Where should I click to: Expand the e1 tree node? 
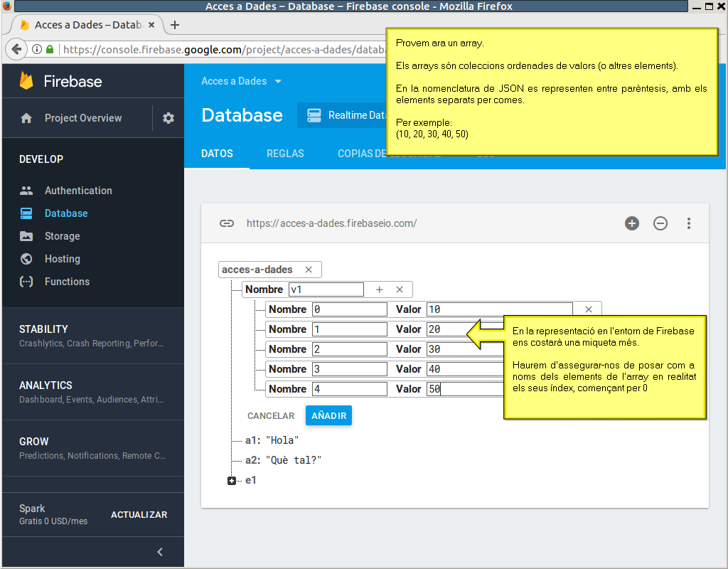point(232,481)
